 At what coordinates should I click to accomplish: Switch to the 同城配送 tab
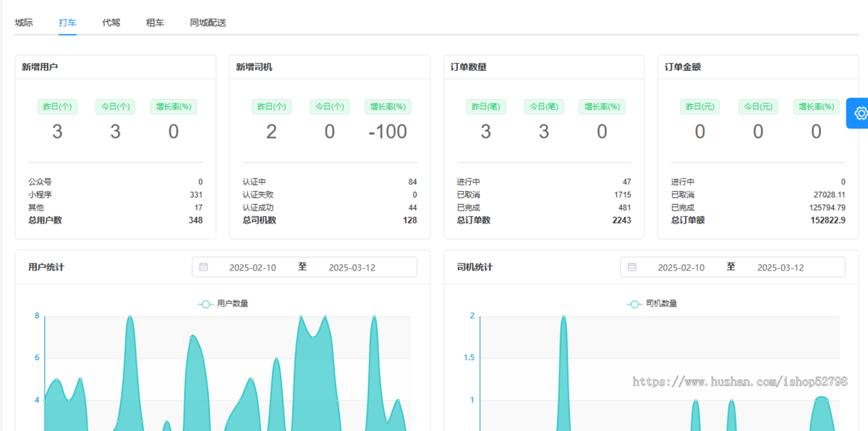(x=208, y=22)
